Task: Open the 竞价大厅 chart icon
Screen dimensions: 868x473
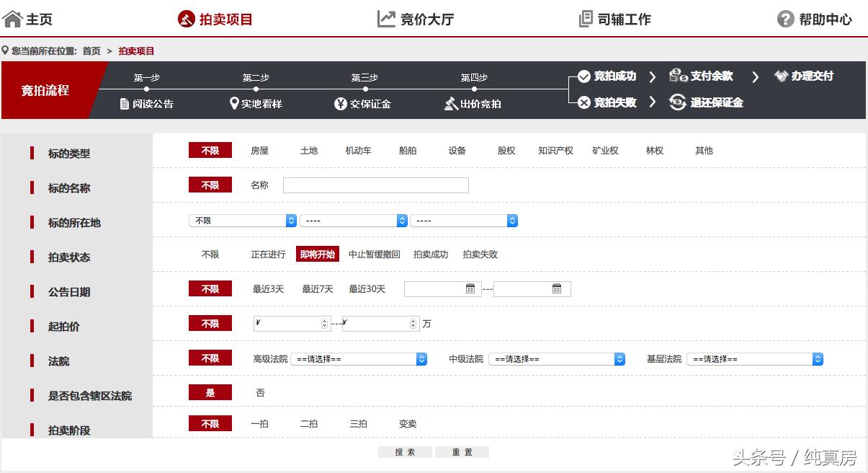Action: click(x=388, y=18)
